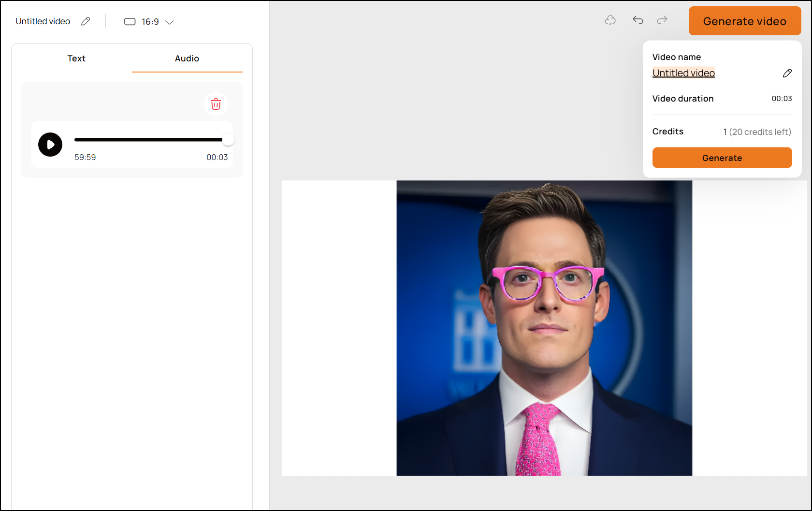This screenshot has height=511, width=812.
Task: Redo the last action
Action: [662, 20]
